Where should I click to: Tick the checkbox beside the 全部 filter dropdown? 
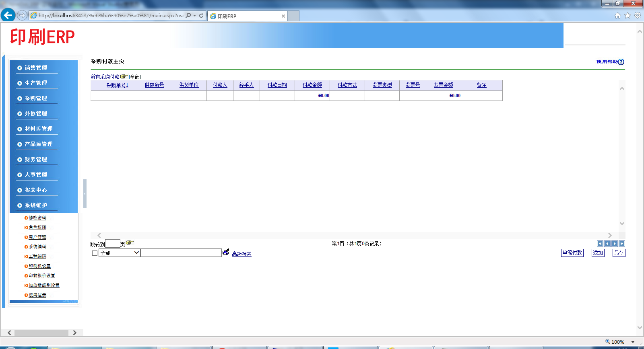[x=95, y=253]
